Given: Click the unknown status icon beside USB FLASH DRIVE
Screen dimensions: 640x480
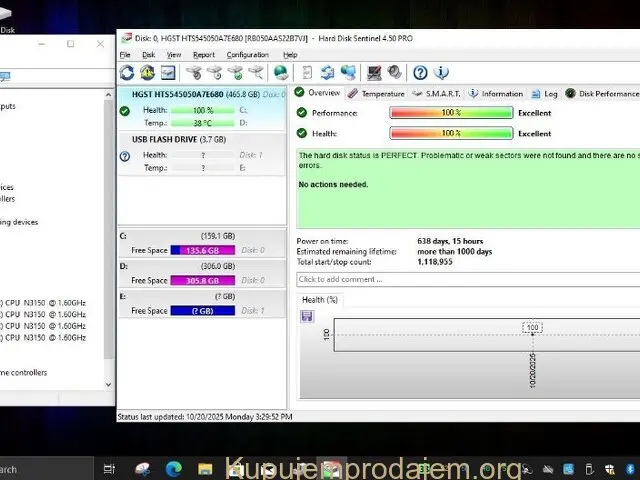Looking at the screenshot, I should (125, 156).
